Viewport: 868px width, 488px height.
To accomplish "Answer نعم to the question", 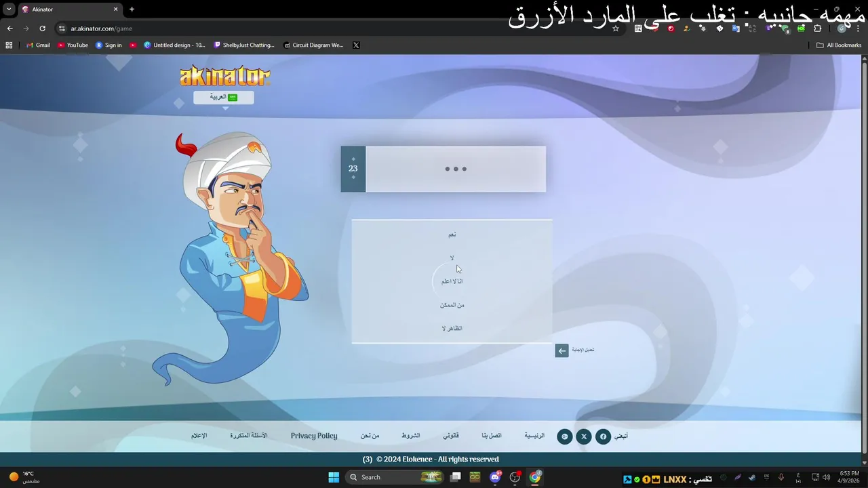I will coord(452,235).
